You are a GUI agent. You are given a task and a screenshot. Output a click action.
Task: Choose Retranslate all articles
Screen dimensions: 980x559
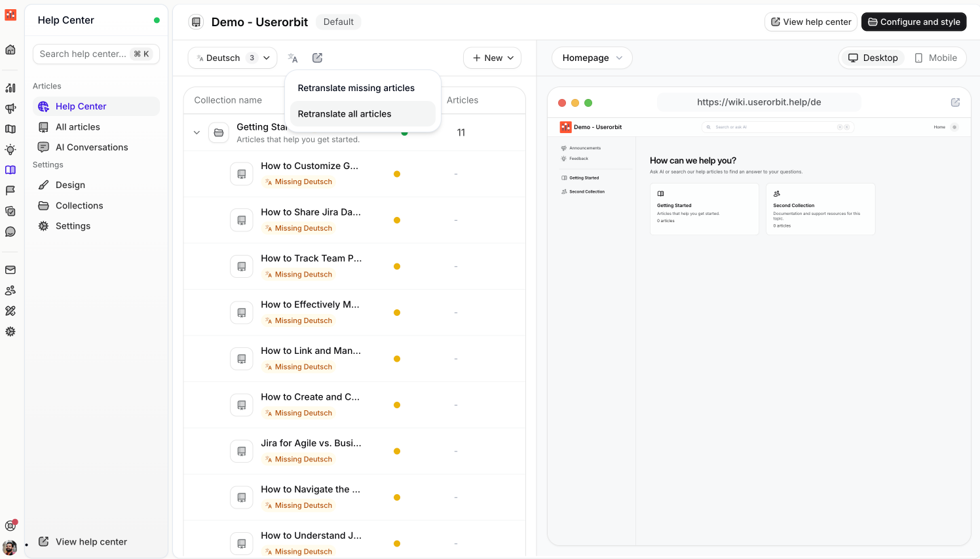(x=363, y=114)
